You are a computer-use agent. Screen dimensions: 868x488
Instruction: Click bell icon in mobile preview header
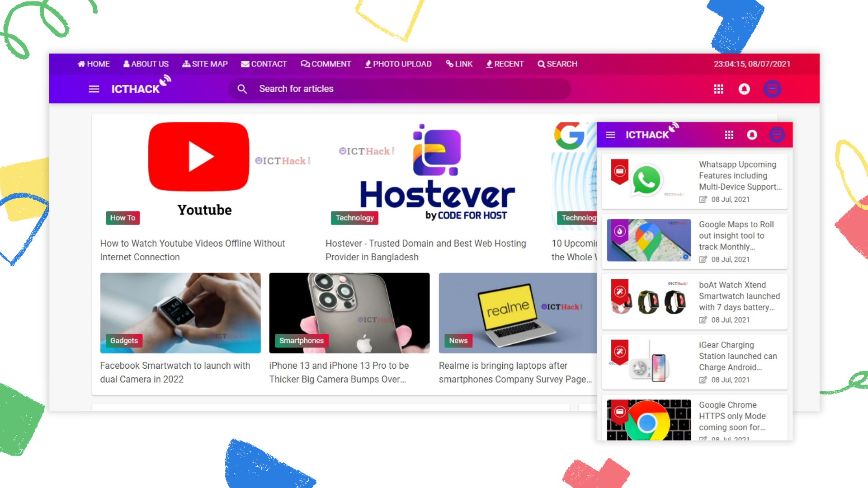(752, 135)
